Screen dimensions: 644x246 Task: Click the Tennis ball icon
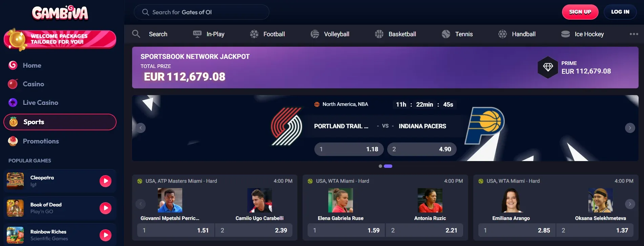pyautogui.click(x=446, y=34)
